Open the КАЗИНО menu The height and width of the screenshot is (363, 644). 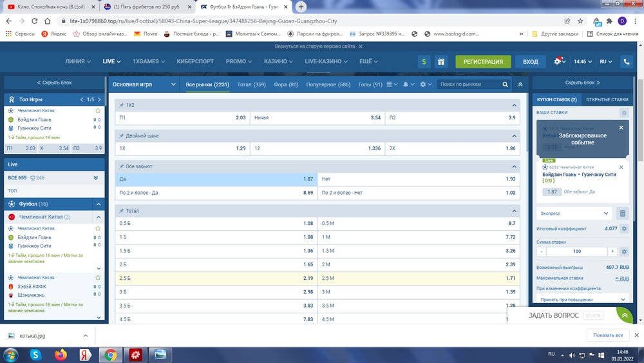point(278,61)
